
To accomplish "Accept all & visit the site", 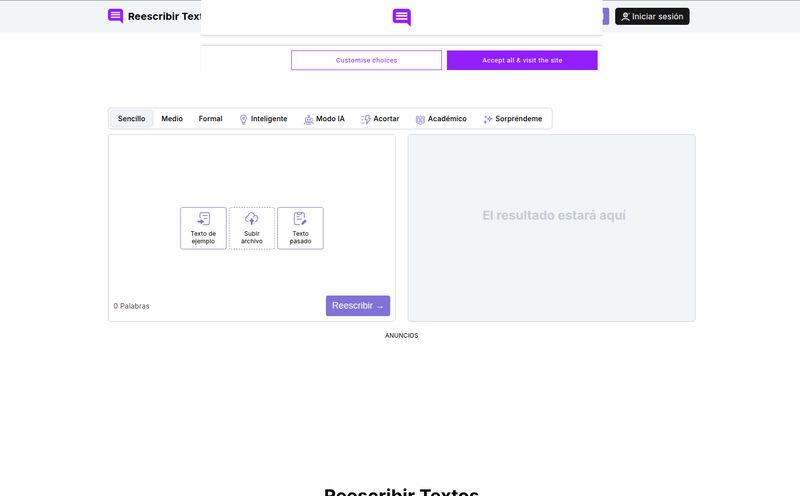I will 522,60.
